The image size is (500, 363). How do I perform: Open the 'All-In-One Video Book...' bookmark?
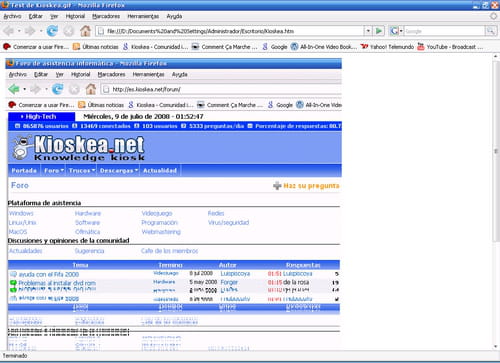(324, 47)
